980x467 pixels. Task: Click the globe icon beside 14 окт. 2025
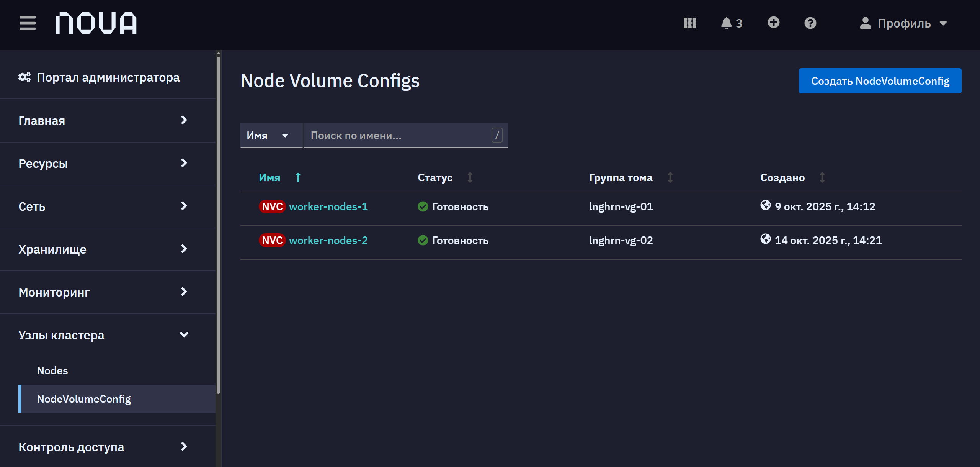click(765, 239)
